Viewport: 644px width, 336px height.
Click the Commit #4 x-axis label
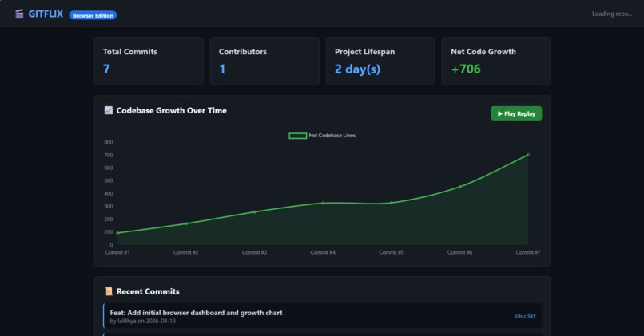tap(323, 252)
